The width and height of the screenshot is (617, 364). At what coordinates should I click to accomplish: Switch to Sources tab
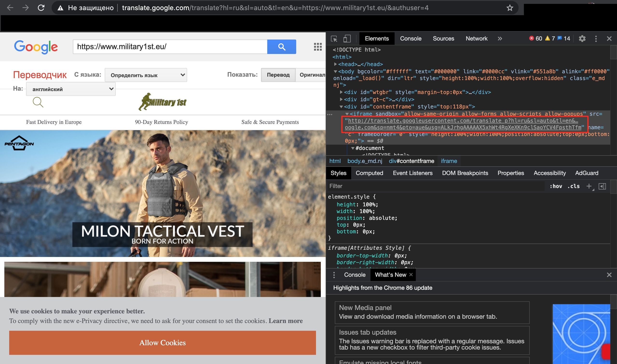point(443,39)
